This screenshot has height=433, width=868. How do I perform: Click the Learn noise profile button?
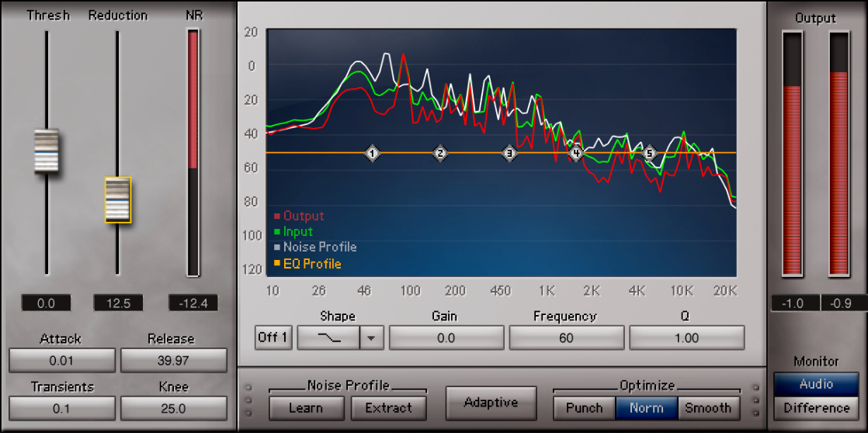[306, 408]
